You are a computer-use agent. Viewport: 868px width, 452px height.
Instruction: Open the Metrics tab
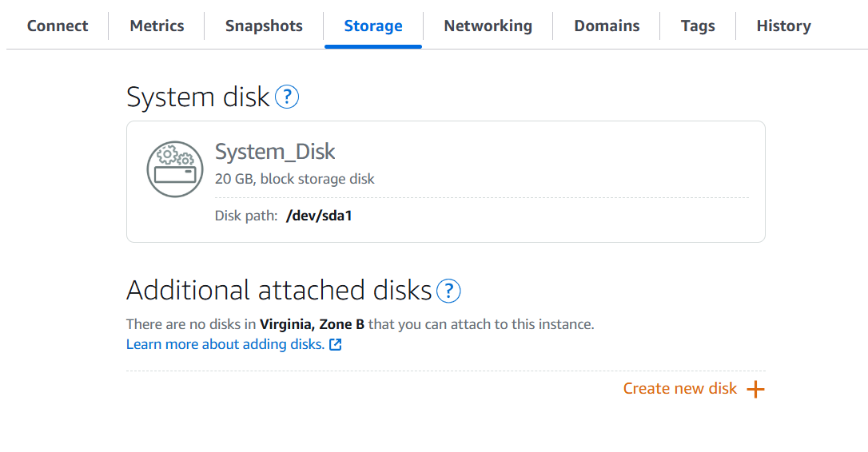coord(157,26)
